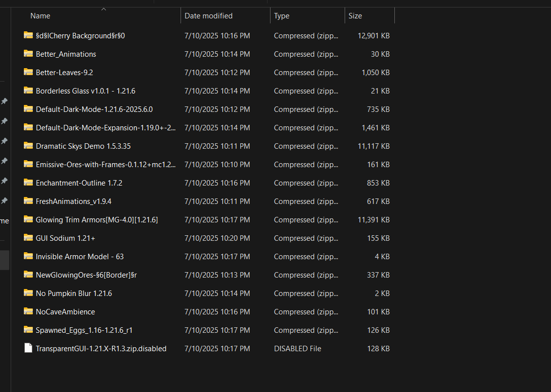Image resolution: width=551 pixels, height=392 pixels.
Task: Sort files by the Name column header
Action: pos(40,16)
